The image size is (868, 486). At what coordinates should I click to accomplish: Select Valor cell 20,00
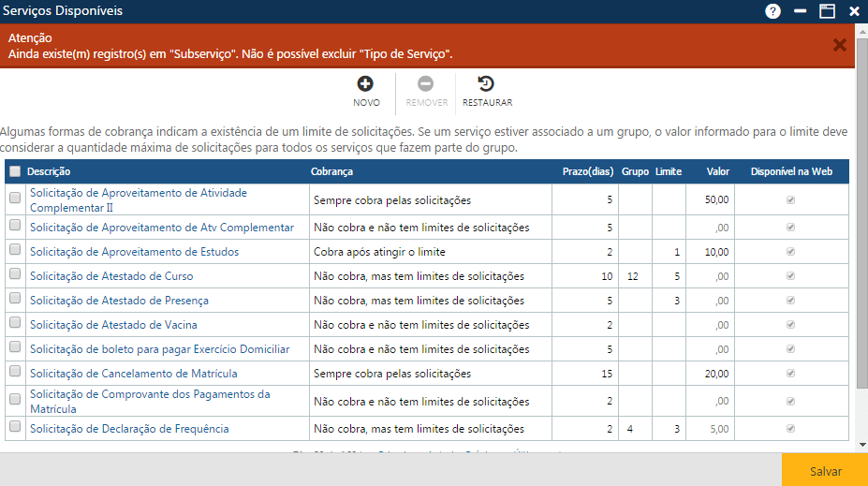[711, 374]
